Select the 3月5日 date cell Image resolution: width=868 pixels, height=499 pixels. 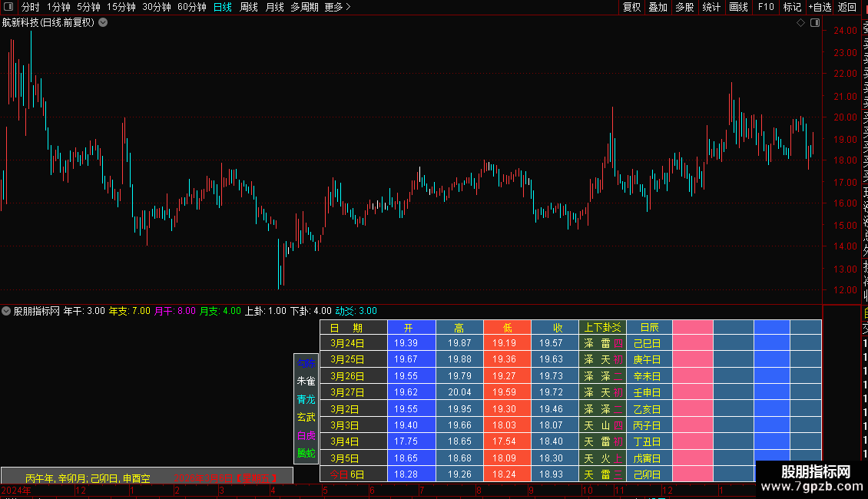[x=354, y=458]
